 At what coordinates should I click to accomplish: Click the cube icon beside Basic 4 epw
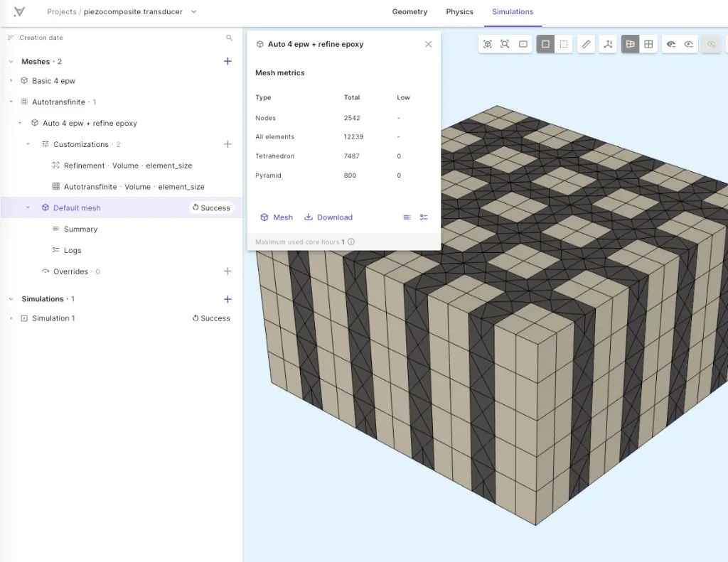24,81
